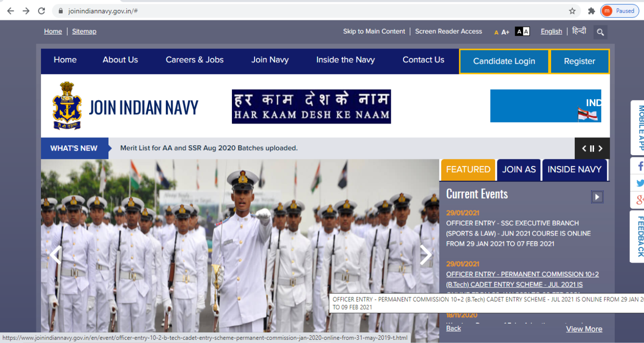Image resolution: width=644 pixels, height=343 pixels.
Task: Show previous What's New item
Action: (584, 148)
